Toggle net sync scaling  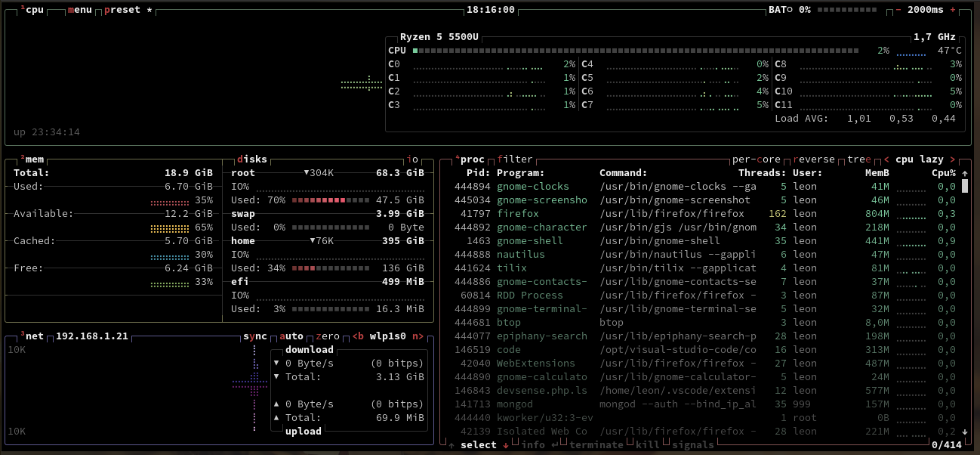point(255,336)
